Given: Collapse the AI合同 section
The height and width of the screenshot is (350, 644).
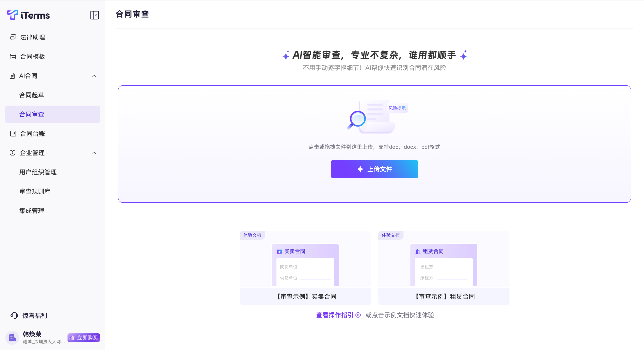Looking at the screenshot, I should [94, 76].
